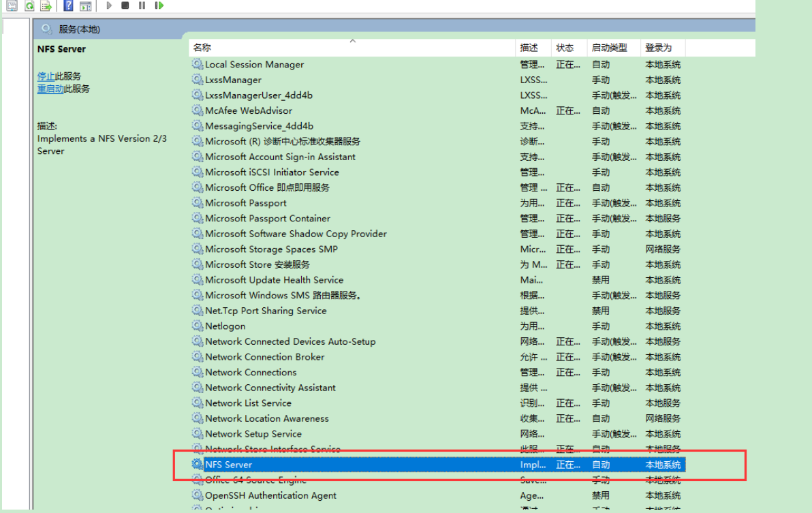Restart the service with the restart icon

click(x=159, y=5)
